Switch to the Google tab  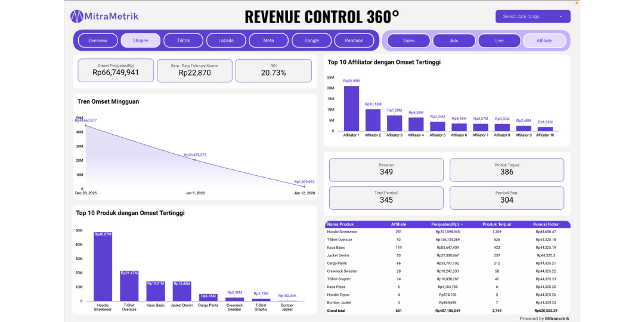pyautogui.click(x=312, y=41)
